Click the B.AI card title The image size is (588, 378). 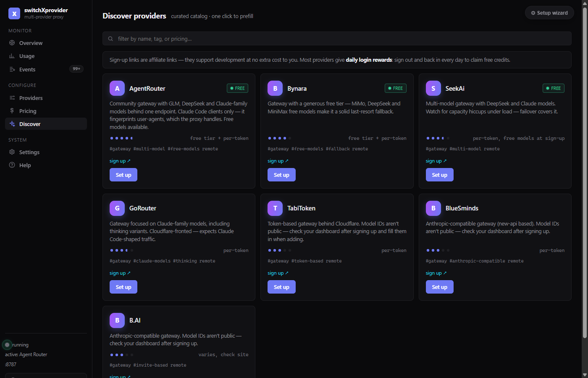click(x=135, y=320)
